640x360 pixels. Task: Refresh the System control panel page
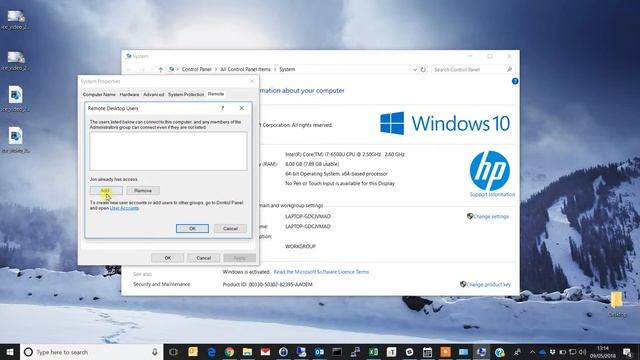point(423,69)
